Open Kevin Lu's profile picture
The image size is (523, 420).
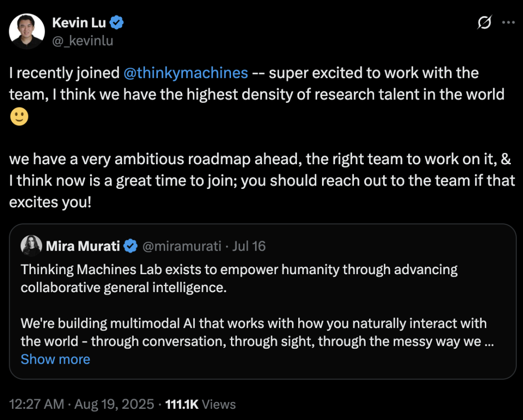[27, 31]
